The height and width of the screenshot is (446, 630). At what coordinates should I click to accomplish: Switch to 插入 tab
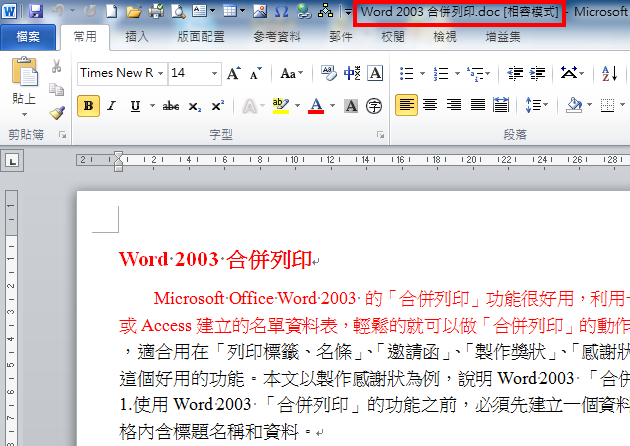137,37
